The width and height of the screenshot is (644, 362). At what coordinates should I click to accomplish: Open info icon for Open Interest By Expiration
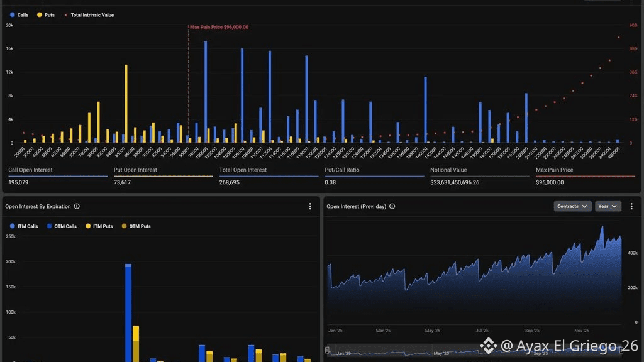pyautogui.click(x=77, y=206)
